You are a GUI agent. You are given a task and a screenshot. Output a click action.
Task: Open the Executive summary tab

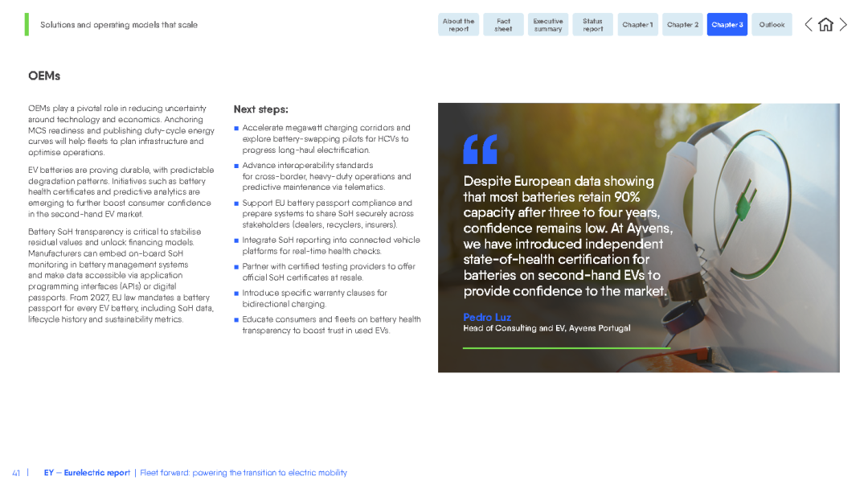[548, 25]
